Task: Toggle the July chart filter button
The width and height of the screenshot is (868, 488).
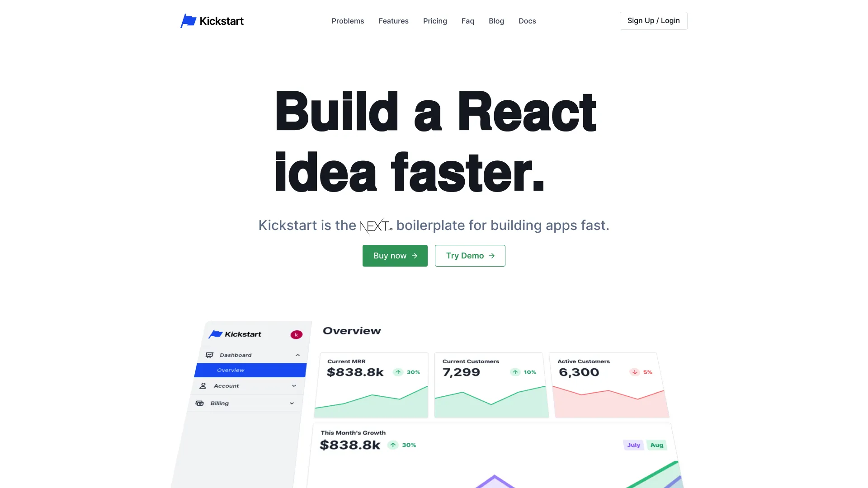Action: click(x=633, y=445)
